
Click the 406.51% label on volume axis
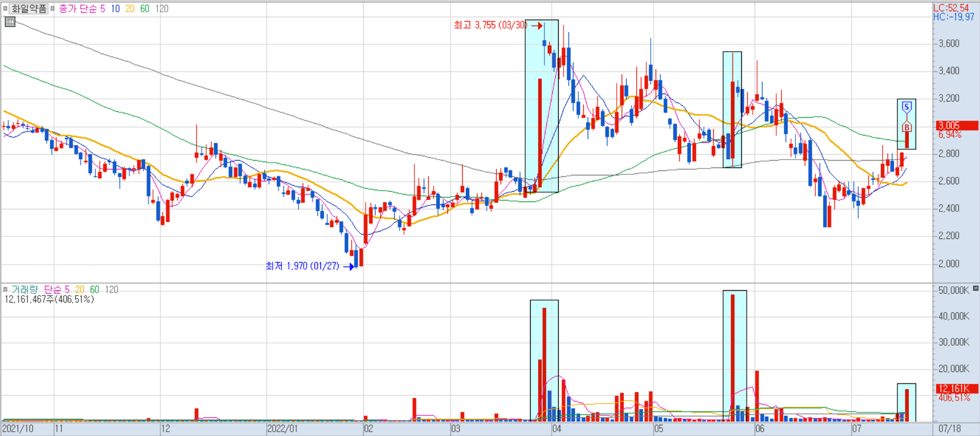pyautogui.click(x=954, y=398)
